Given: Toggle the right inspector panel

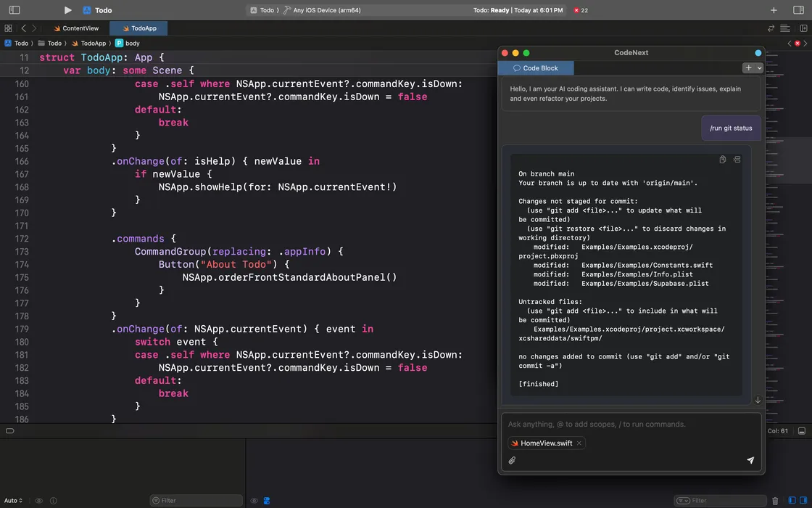Looking at the screenshot, I should coord(798,10).
